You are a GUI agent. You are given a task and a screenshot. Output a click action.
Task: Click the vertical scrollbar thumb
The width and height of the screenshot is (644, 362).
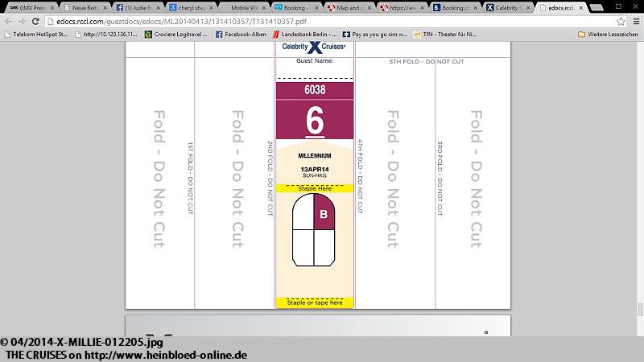640,310
